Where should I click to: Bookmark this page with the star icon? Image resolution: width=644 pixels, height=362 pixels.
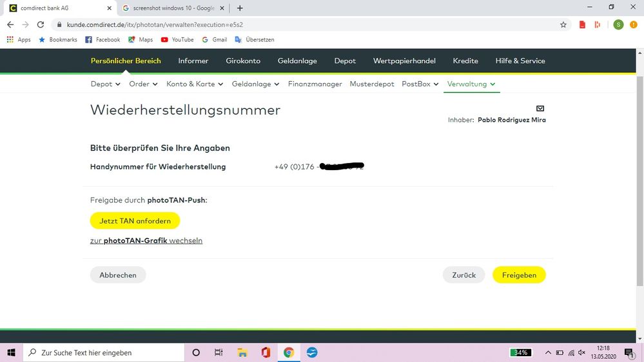[x=563, y=24]
